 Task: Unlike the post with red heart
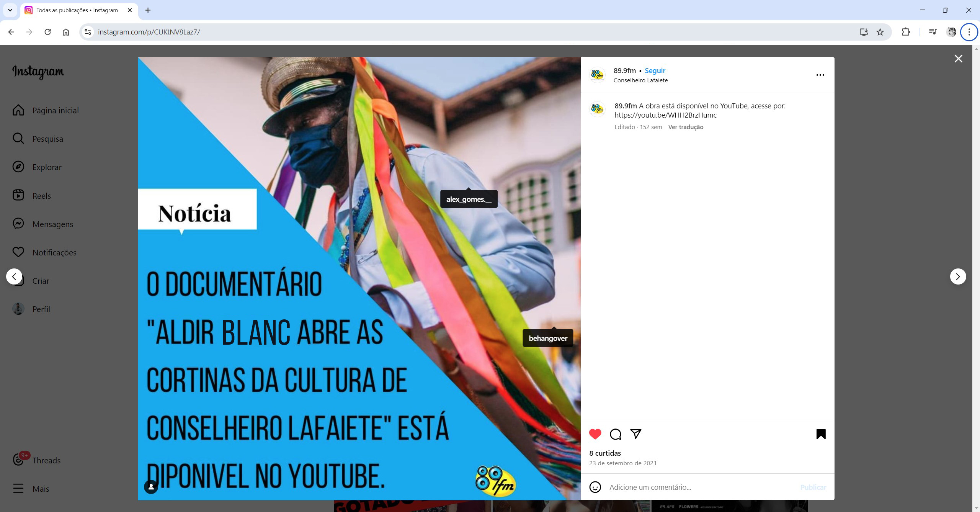[595, 434]
